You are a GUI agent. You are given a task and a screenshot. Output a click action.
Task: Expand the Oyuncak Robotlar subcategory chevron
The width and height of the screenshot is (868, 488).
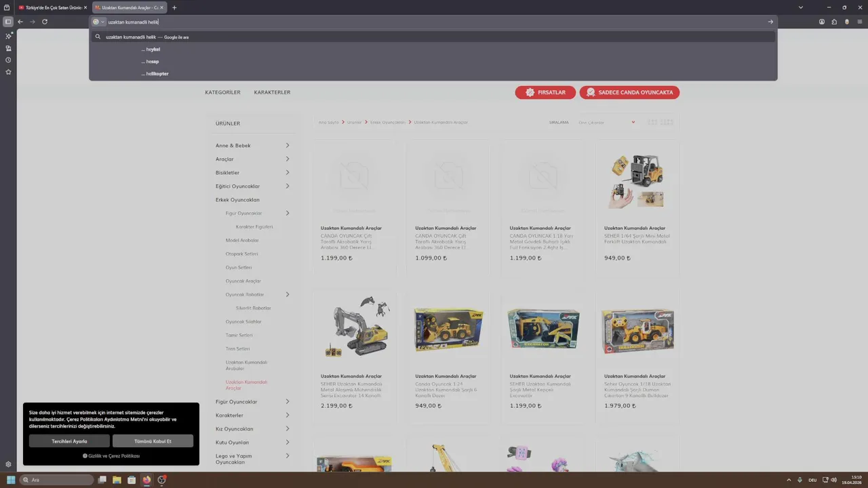pos(288,294)
